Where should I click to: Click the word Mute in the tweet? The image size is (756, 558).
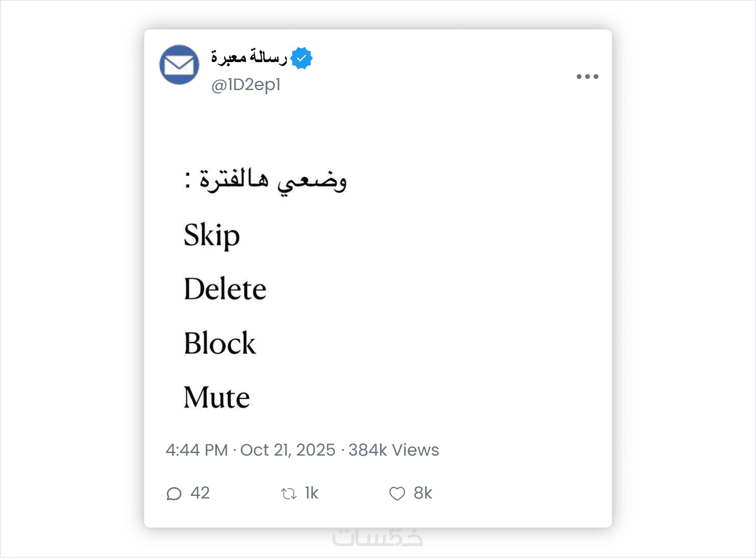217,398
